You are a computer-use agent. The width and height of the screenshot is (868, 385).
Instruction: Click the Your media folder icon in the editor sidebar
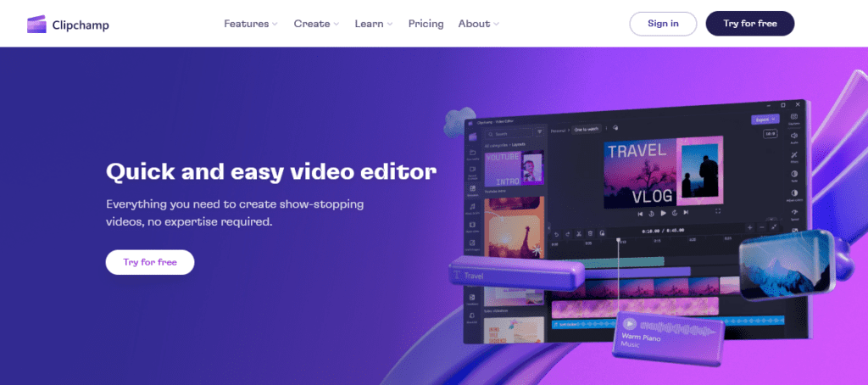point(473,153)
